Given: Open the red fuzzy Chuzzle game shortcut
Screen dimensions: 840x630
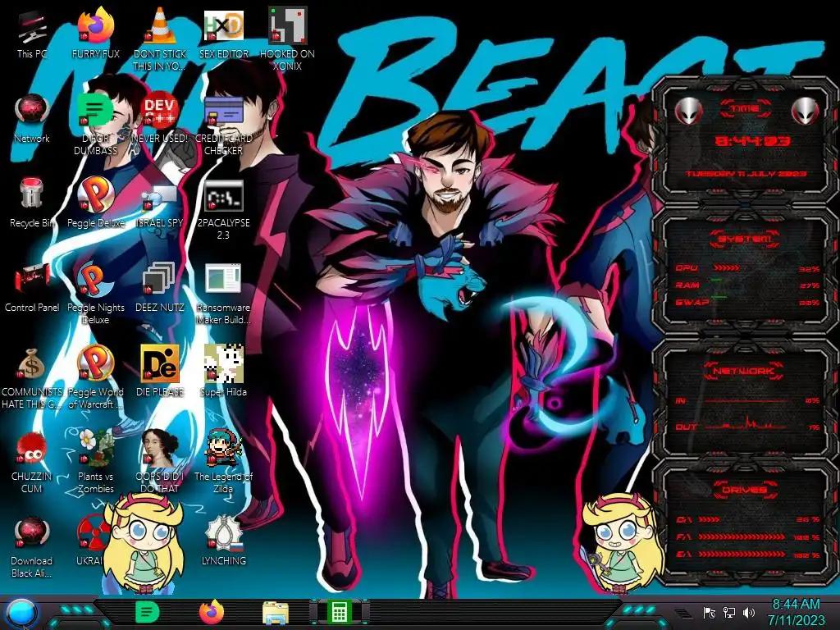Looking at the screenshot, I should (x=32, y=462).
